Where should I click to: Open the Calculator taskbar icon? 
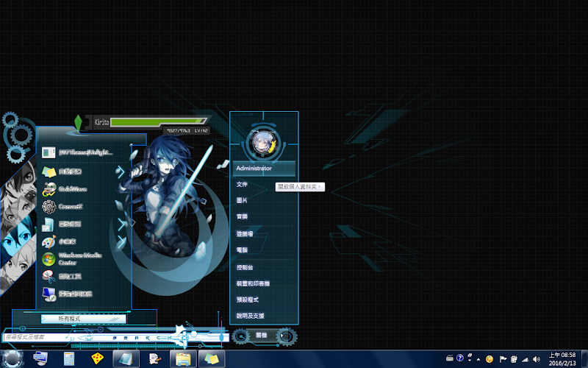click(68, 358)
